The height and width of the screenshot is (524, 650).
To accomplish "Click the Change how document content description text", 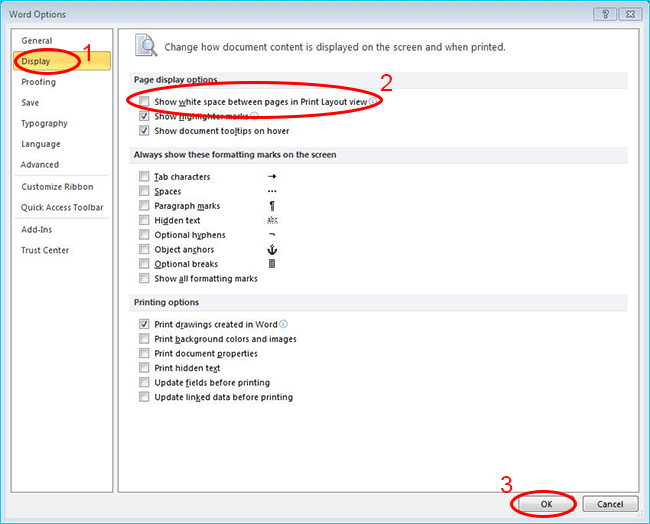I will 335,47.
